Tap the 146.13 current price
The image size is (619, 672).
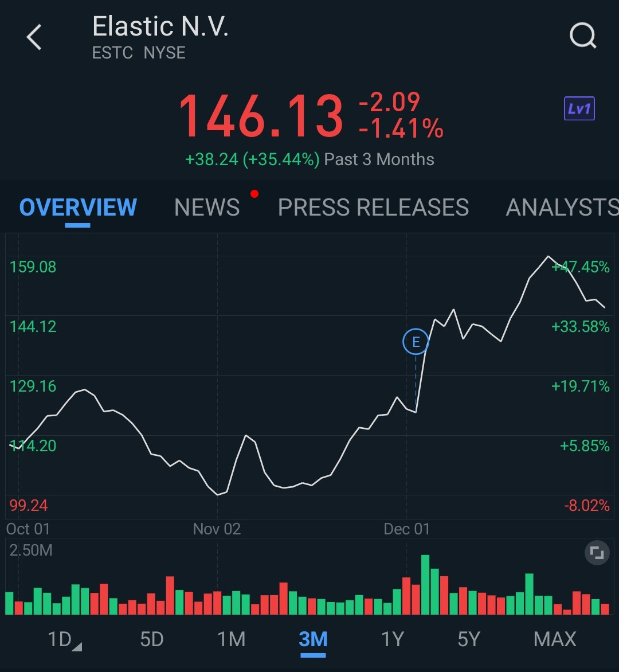(x=261, y=116)
